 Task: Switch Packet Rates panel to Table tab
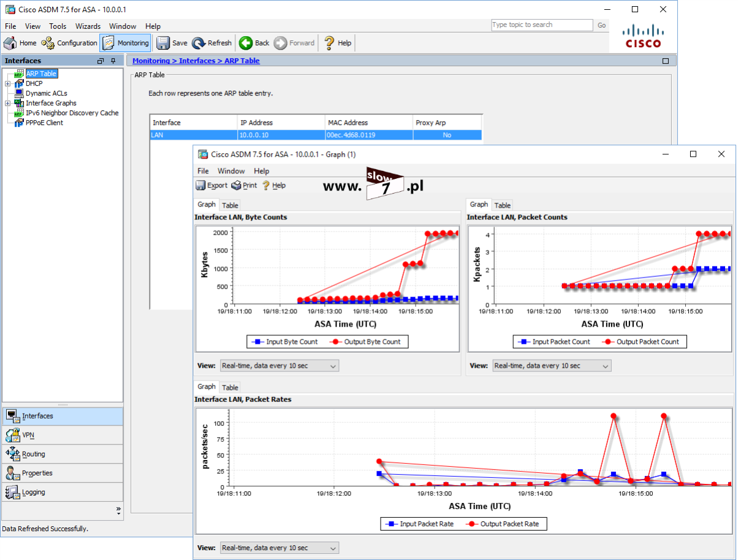click(x=230, y=387)
